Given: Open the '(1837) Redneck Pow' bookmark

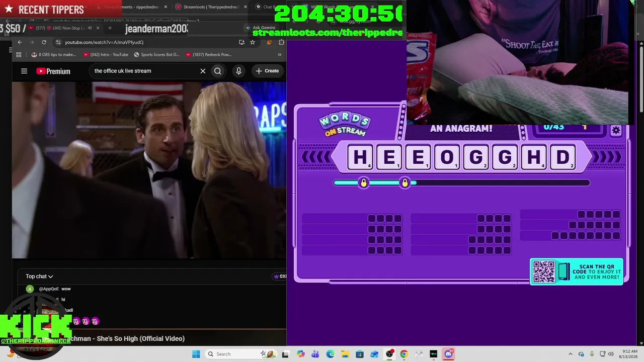Looking at the screenshot, I should [x=209, y=54].
